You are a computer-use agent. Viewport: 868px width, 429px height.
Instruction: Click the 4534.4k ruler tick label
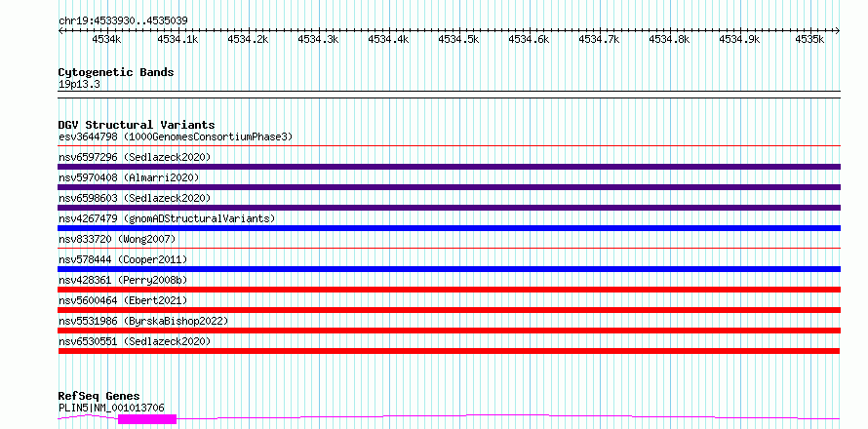pyautogui.click(x=388, y=39)
